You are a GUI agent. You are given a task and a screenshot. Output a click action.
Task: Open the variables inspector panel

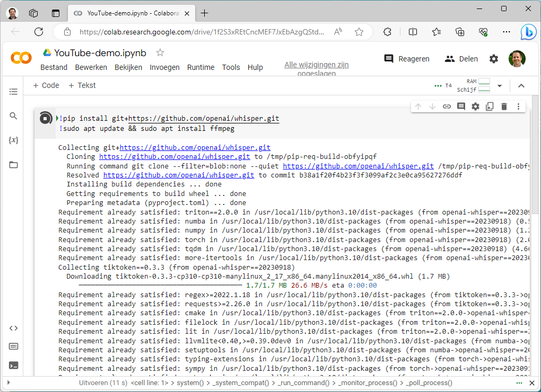(x=14, y=140)
